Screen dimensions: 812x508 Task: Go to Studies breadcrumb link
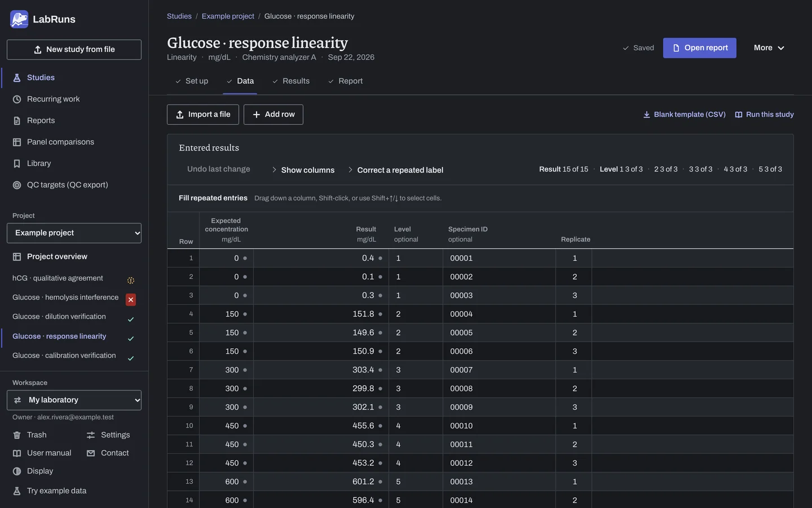pos(179,16)
